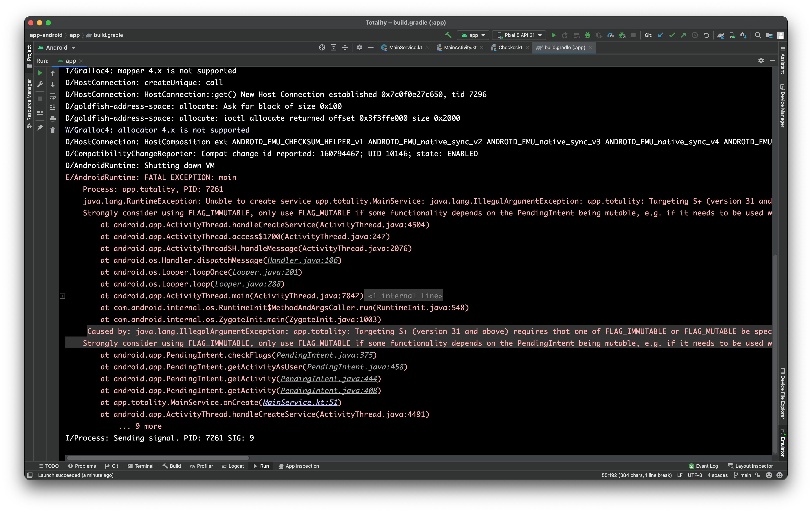Viewport: 812px width, 512px height.
Task: Open the Device Manager toolbar icon
Action: tap(732, 35)
